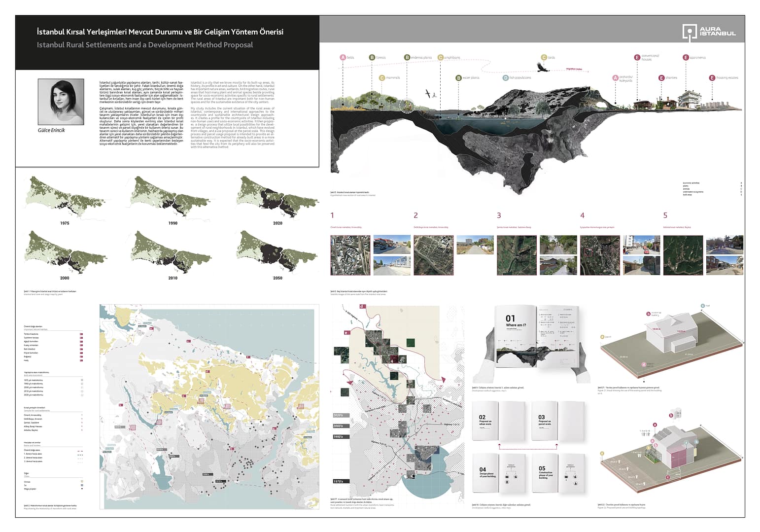This screenshot has height=532, width=760.
Task: Click the 1975 land use map
Action: (64, 199)
